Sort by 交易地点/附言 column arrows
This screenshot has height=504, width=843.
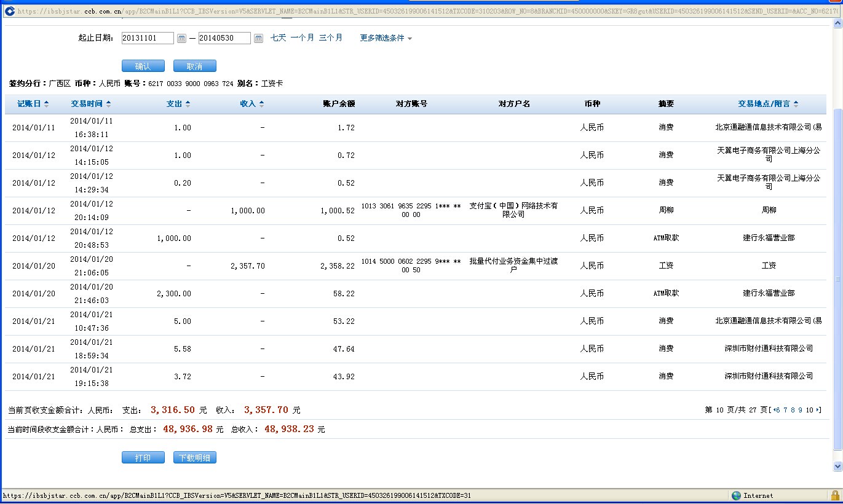(796, 104)
